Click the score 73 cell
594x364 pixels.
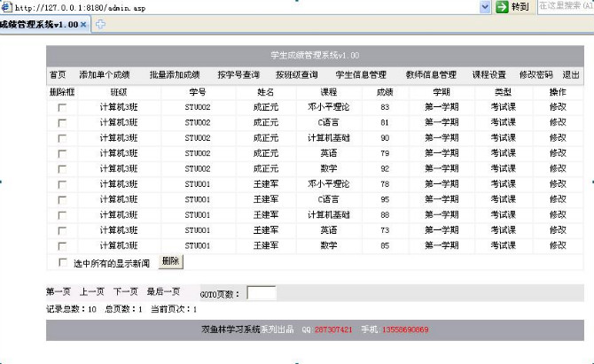[385, 230]
